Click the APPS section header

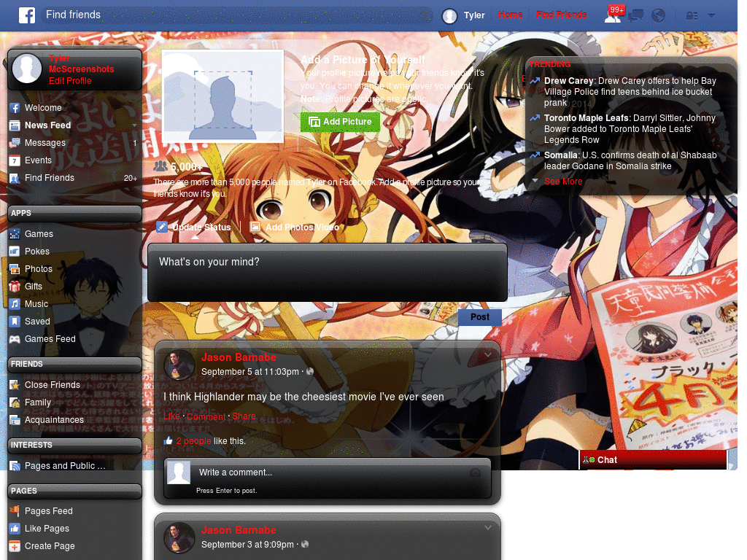point(75,214)
